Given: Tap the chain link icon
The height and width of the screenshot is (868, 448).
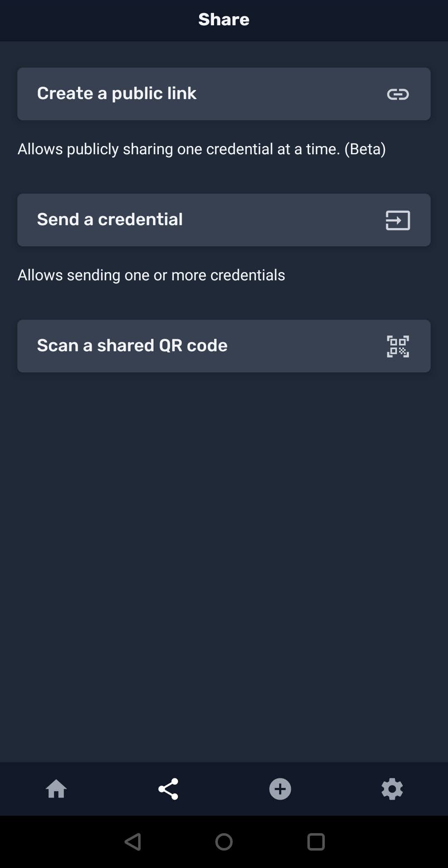Looking at the screenshot, I should [x=398, y=94].
